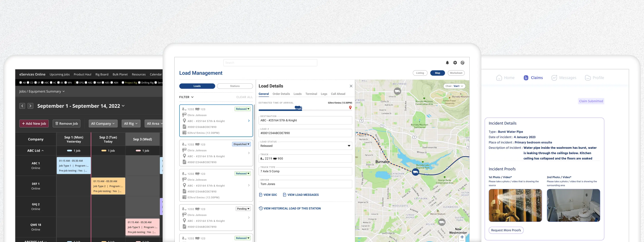Open the 1st Photo burst pipe thumbnail

coord(515,205)
